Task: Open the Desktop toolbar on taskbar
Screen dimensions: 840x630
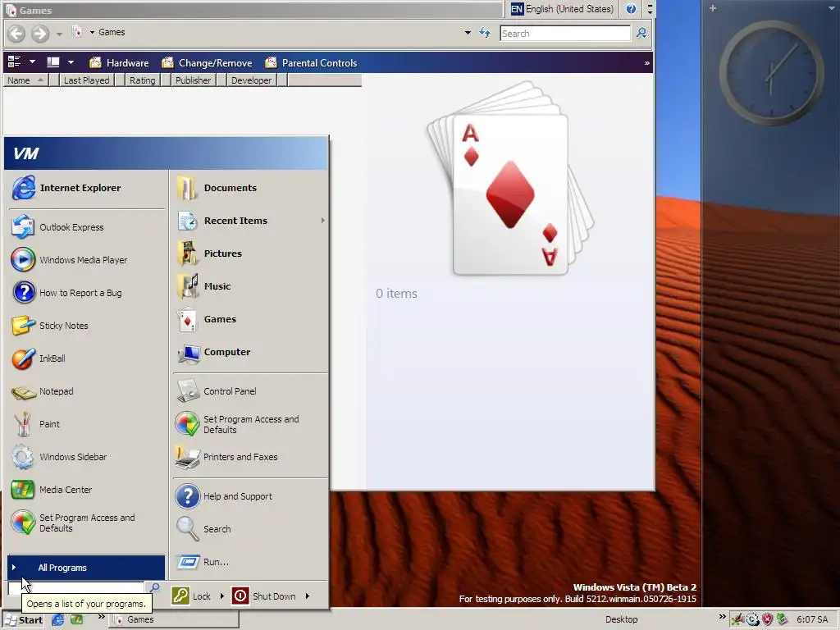Action: pyautogui.click(x=622, y=619)
